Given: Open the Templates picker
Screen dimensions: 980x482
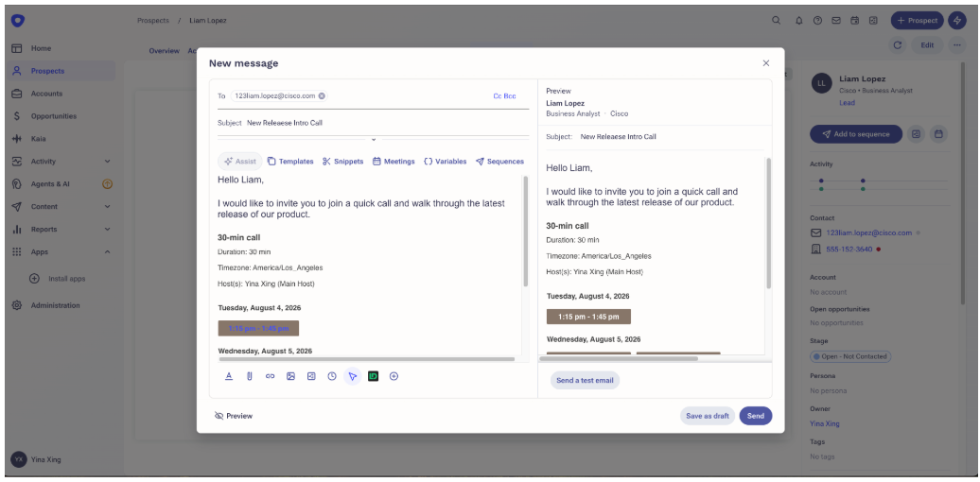Looking at the screenshot, I should pyautogui.click(x=290, y=161).
